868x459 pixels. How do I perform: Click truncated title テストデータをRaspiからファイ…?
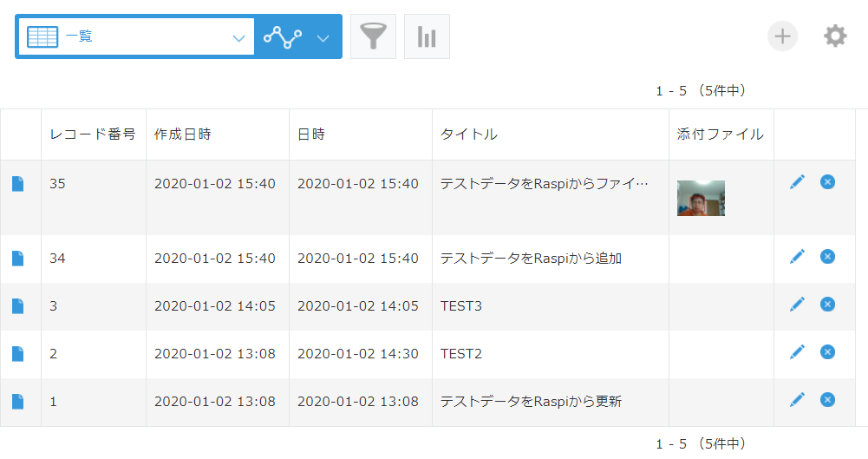point(545,184)
